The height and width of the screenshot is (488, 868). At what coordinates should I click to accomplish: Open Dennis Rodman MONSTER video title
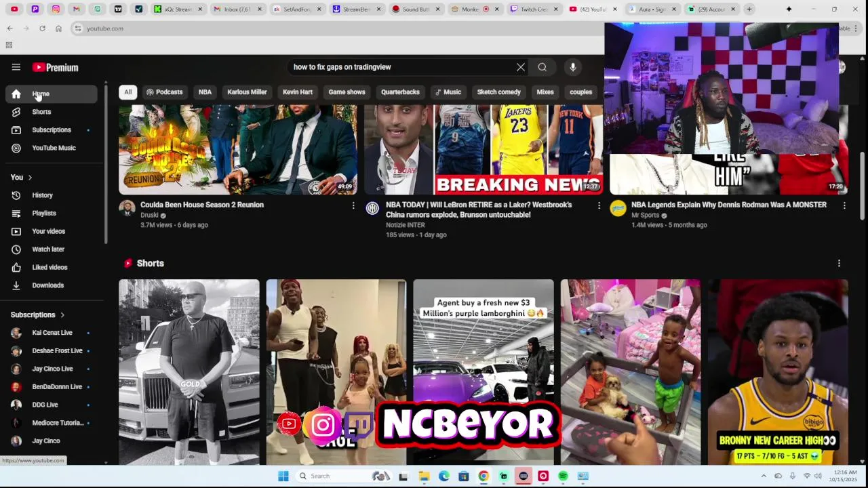coord(729,205)
